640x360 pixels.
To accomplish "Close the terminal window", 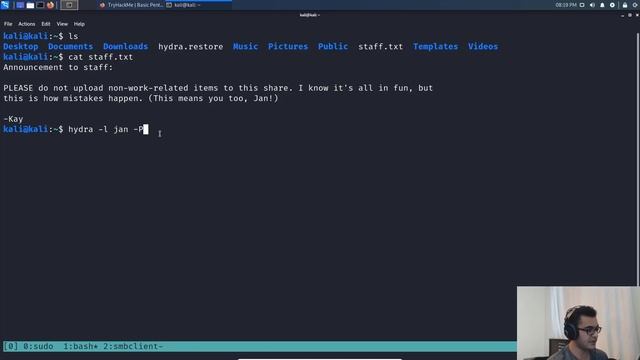I will [x=637, y=15].
